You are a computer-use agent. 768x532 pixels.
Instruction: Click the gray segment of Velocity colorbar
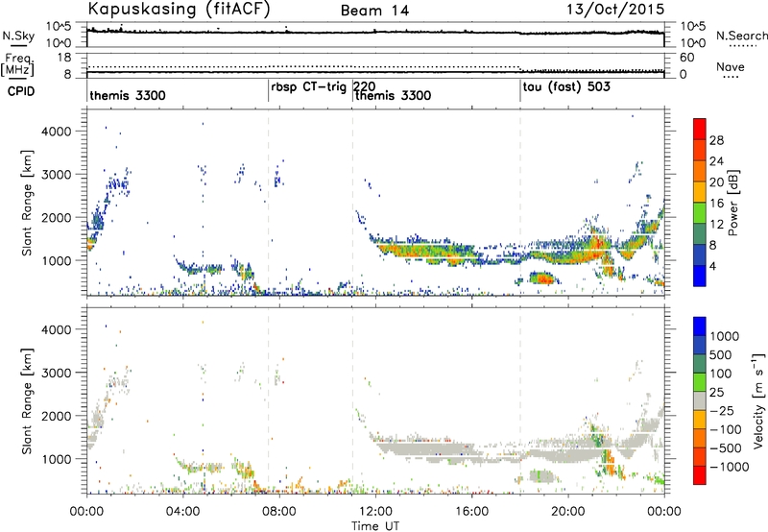click(700, 400)
